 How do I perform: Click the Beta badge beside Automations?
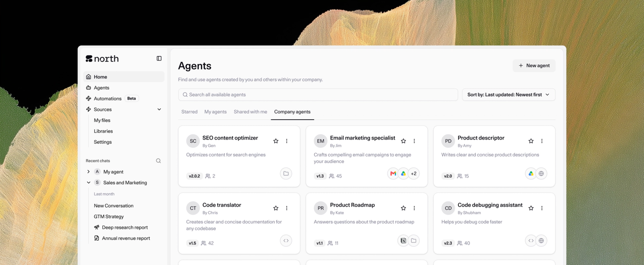pyautogui.click(x=131, y=98)
